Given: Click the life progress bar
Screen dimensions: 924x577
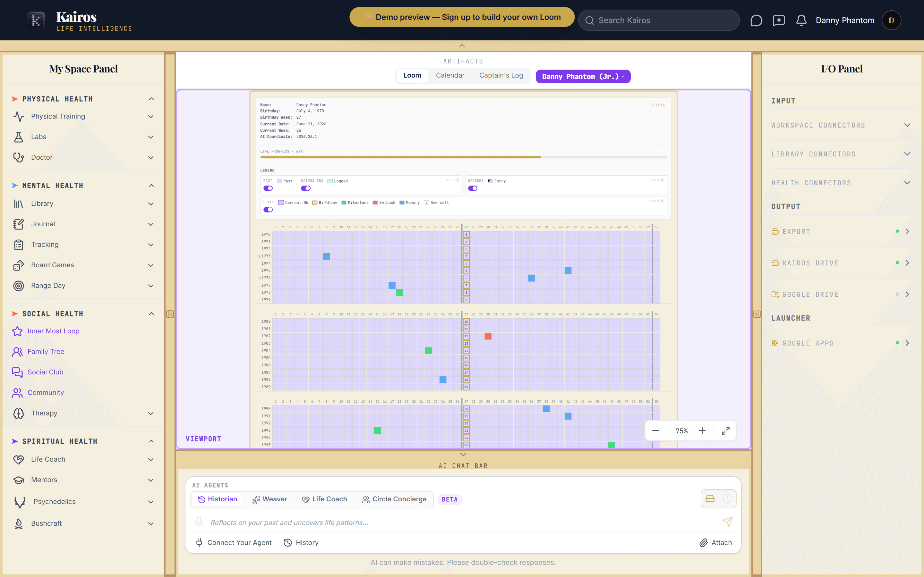Looking at the screenshot, I should (464, 157).
